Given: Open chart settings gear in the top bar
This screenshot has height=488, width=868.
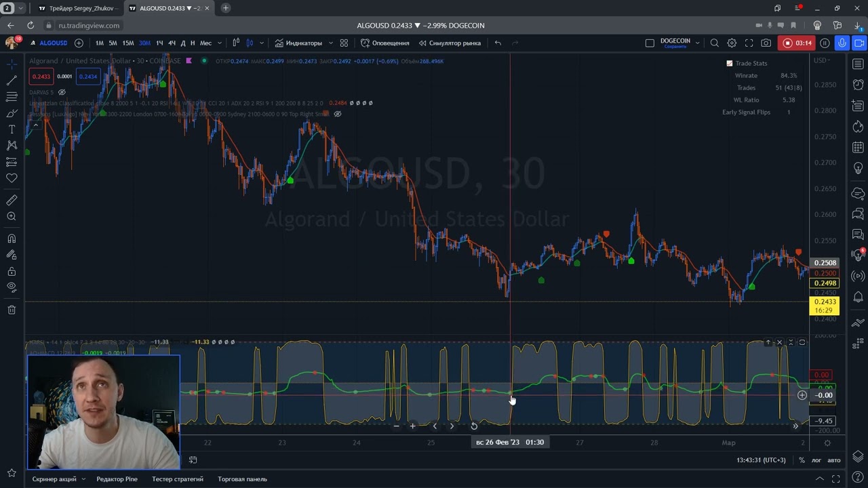Looking at the screenshot, I should (x=732, y=43).
